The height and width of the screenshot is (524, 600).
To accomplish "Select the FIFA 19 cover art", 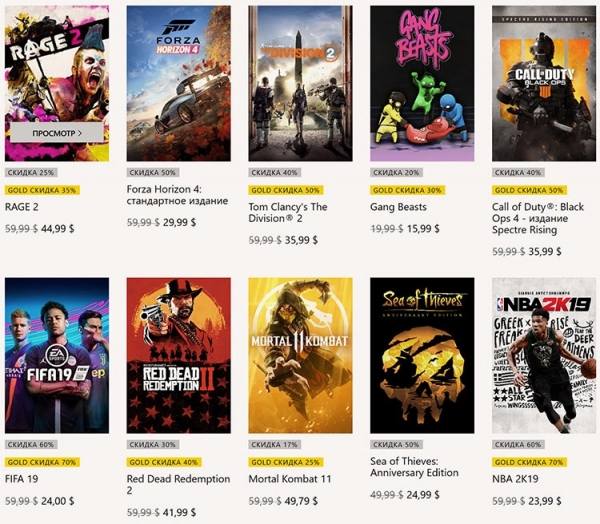I will click(57, 355).
